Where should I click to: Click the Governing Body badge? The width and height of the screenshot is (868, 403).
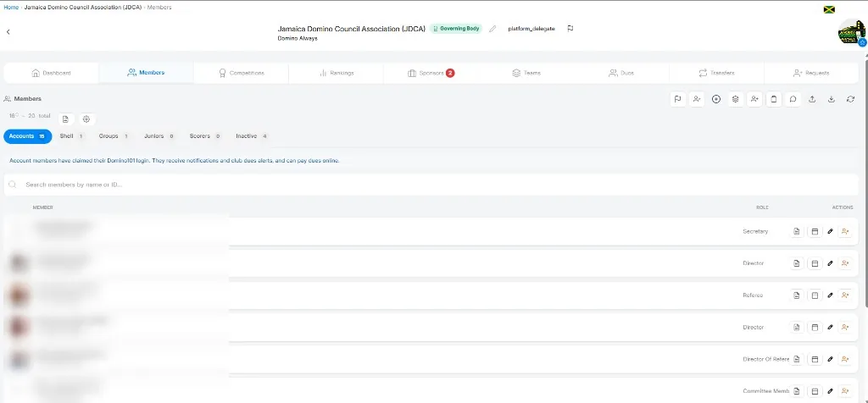pyautogui.click(x=455, y=29)
